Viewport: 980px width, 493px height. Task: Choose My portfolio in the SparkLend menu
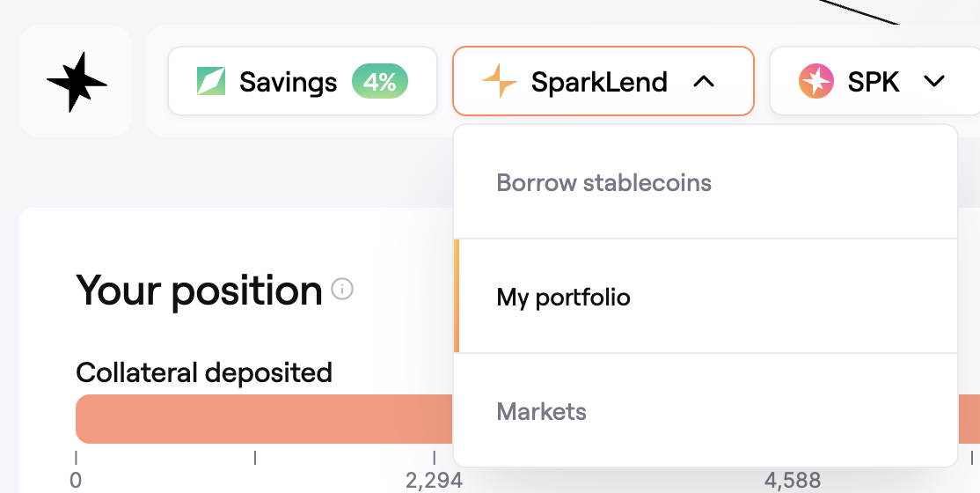pyautogui.click(x=564, y=298)
